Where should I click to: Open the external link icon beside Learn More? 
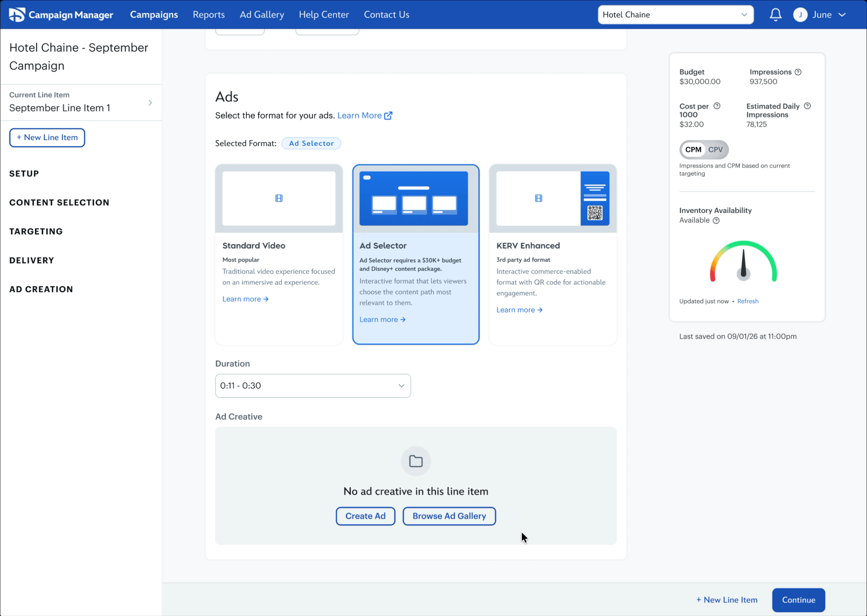[x=388, y=116]
